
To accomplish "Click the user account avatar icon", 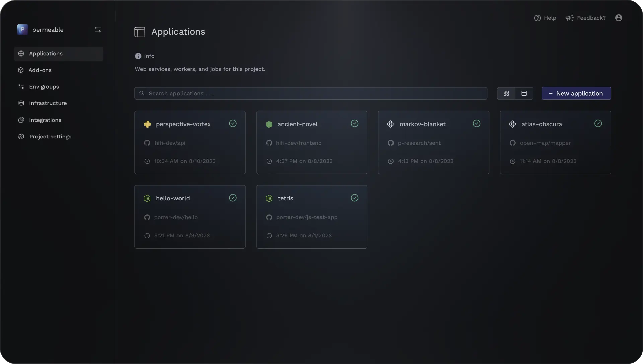I will coord(619,18).
